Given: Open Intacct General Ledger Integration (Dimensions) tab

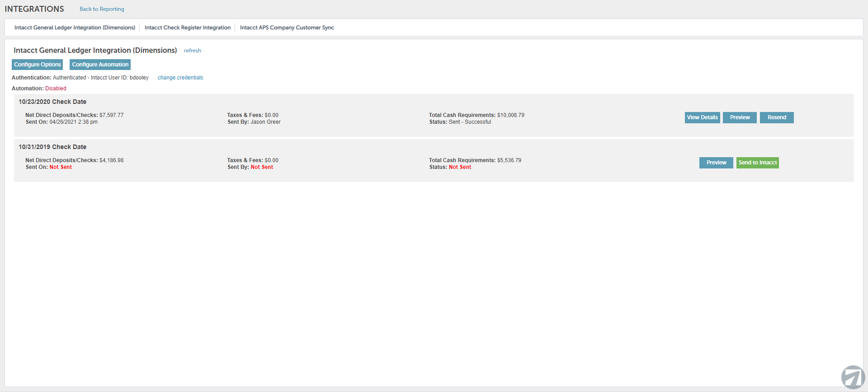Looking at the screenshot, I should (75, 28).
